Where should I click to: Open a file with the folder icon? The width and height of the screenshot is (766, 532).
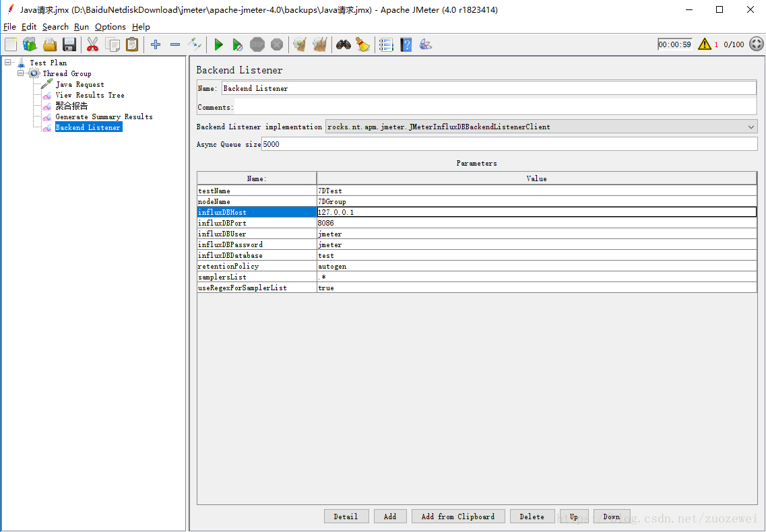click(x=50, y=44)
